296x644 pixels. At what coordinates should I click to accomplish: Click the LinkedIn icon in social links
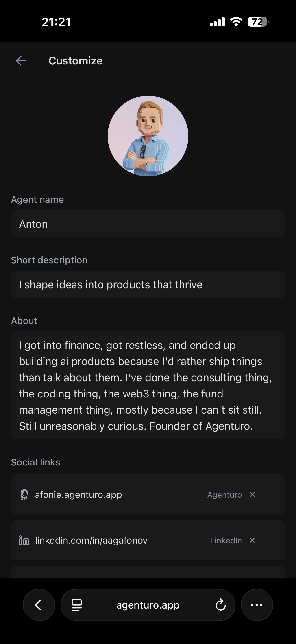click(x=24, y=540)
